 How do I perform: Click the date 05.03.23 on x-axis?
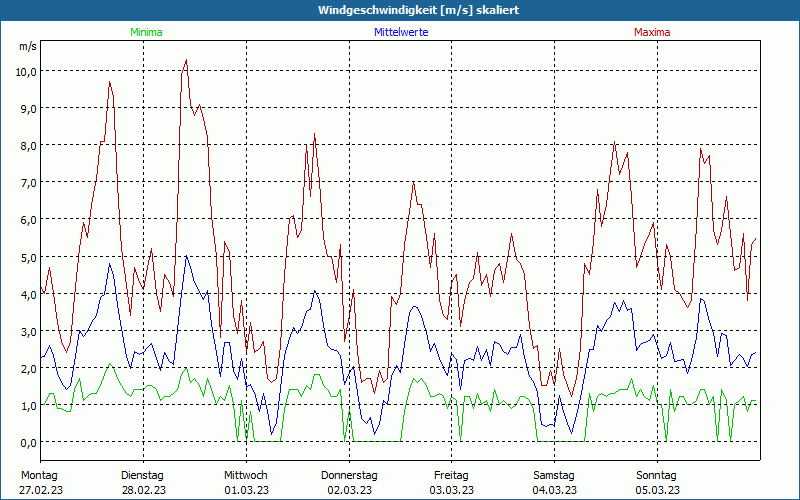(x=658, y=490)
